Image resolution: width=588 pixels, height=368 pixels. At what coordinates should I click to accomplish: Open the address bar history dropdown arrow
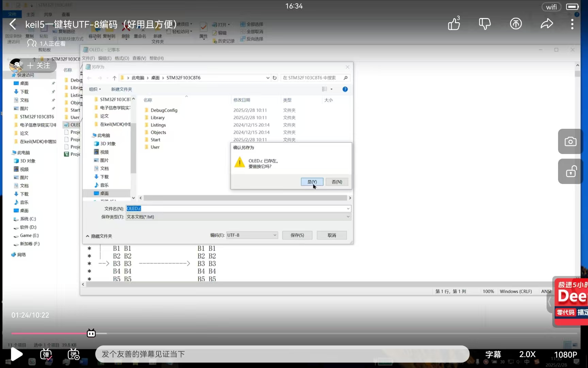pyautogui.click(x=268, y=78)
